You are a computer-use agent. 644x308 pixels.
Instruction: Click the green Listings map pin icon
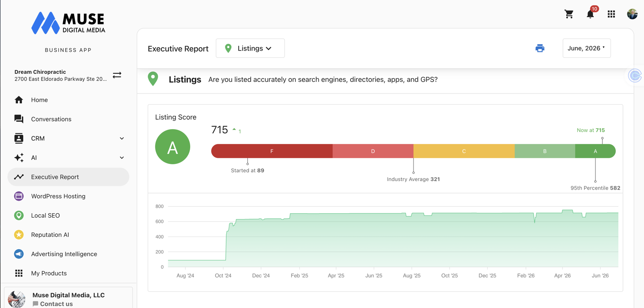click(153, 79)
